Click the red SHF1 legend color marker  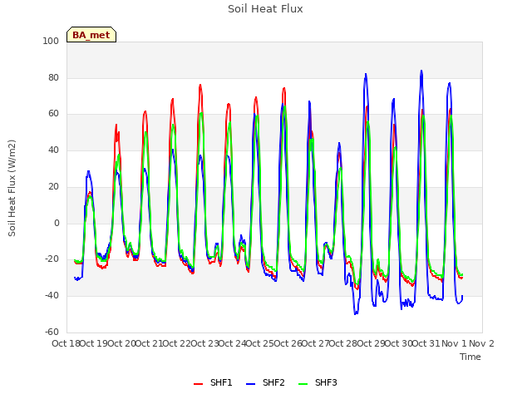click(198, 384)
